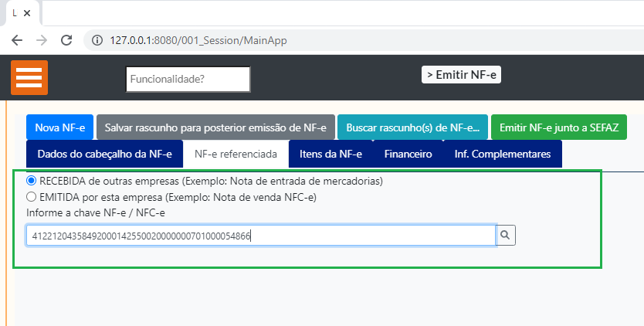This screenshot has height=326, width=644.
Task: Switch to Dados do cabeçalho da NF-e tab
Action: point(104,154)
